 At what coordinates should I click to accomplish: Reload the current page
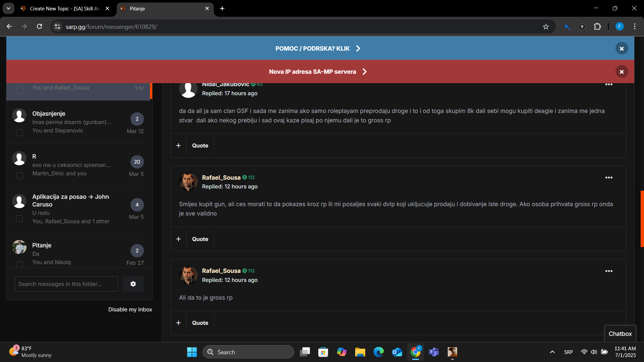tap(40, 26)
